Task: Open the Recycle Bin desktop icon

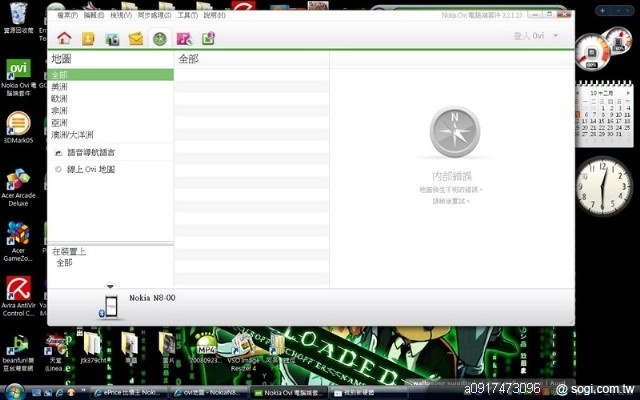Action: pyautogui.click(x=18, y=18)
